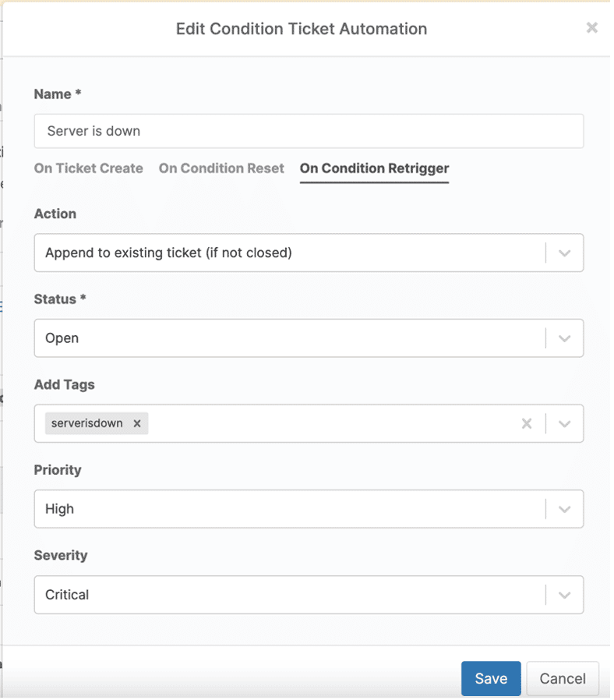This screenshot has width=614, height=700.
Task: Close the Edit Condition Ticket Automation dialog
Action: click(x=591, y=28)
